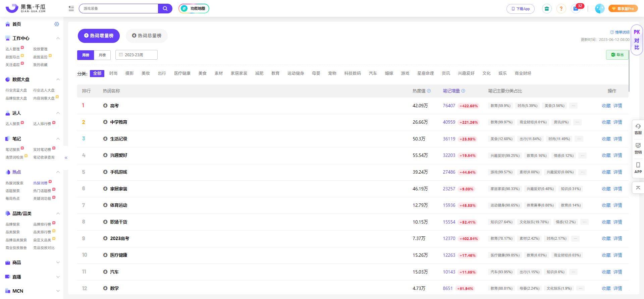Click the 笔记增量 help info icon
Image resolution: width=644 pixels, height=299 pixels.
pyautogui.click(x=463, y=91)
